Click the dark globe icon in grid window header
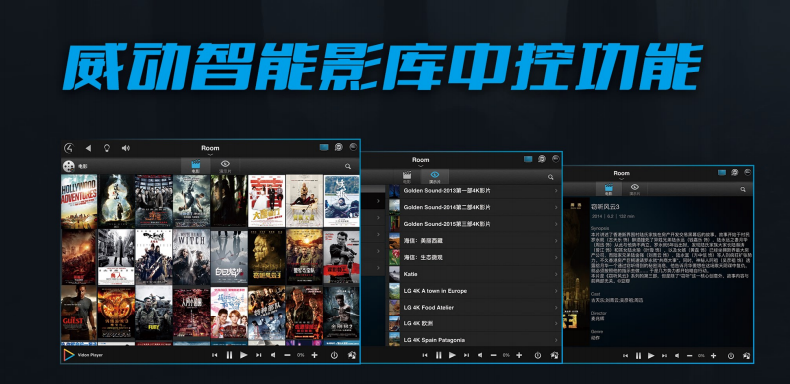The height and width of the screenshot is (384, 790). [x=353, y=147]
